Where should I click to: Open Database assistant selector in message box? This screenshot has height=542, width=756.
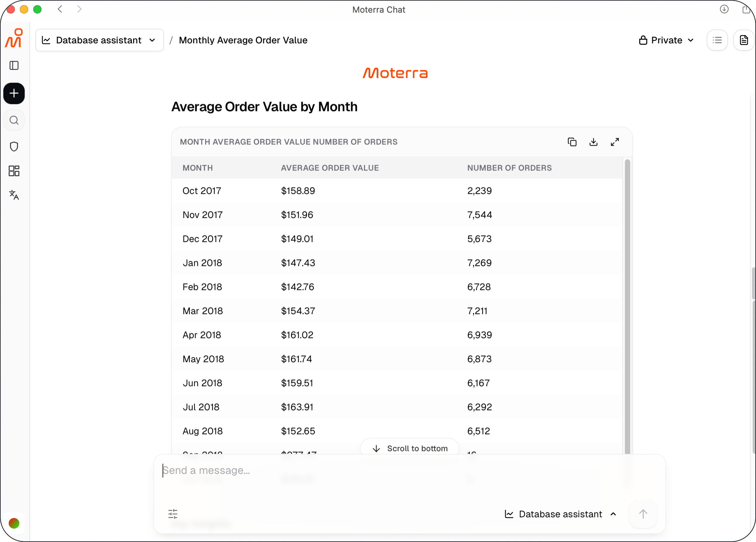(x=561, y=514)
